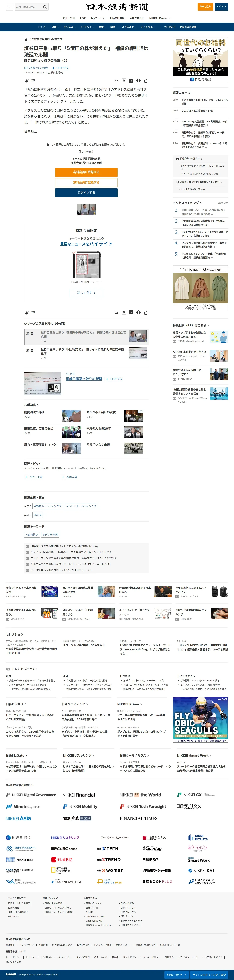Click the paperclip save icon under the dateline
234x980 pixels.
pyautogui.click(x=27, y=81)
